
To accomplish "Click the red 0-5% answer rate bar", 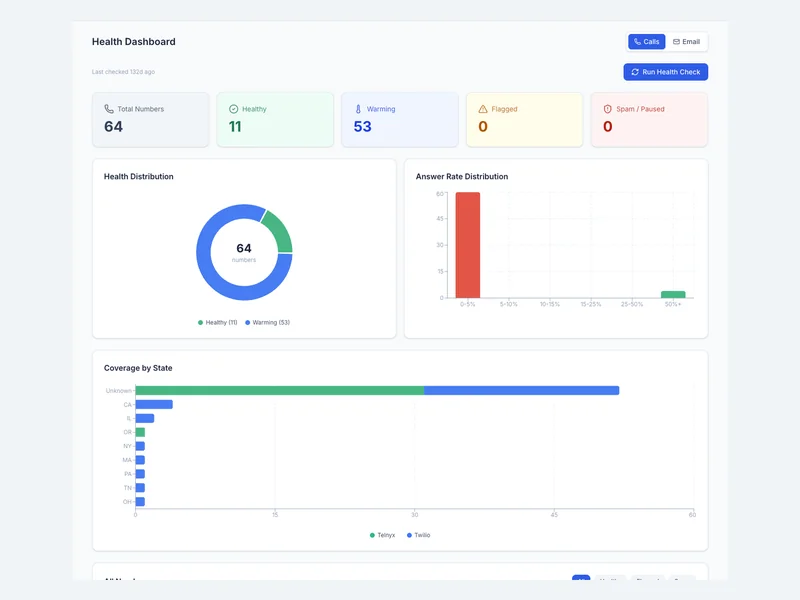I will 468,245.
